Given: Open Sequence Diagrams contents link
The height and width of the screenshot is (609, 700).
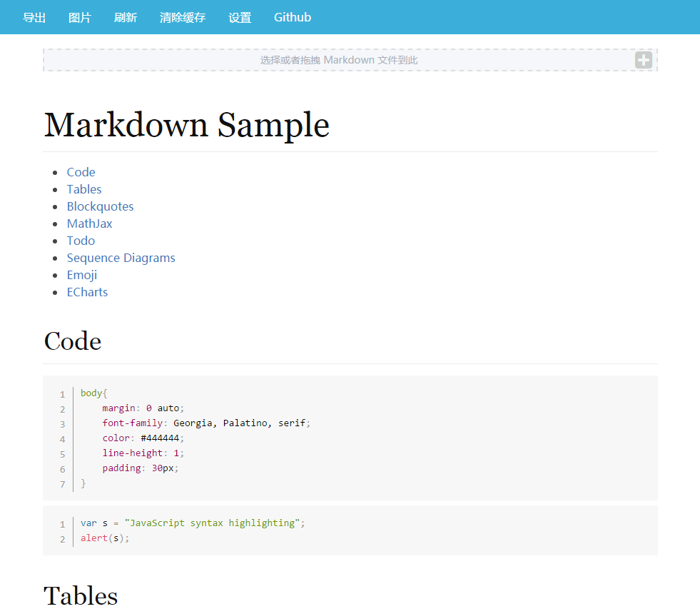Looking at the screenshot, I should coord(121,258).
